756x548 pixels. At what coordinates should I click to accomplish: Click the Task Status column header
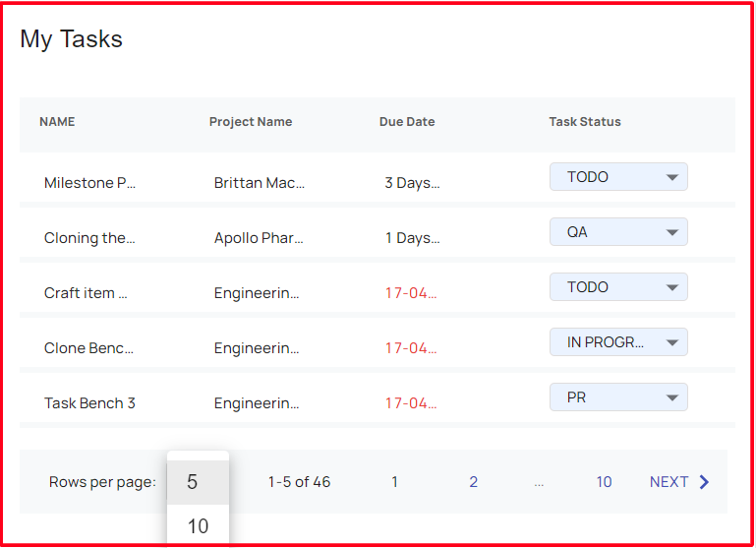[x=585, y=122]
